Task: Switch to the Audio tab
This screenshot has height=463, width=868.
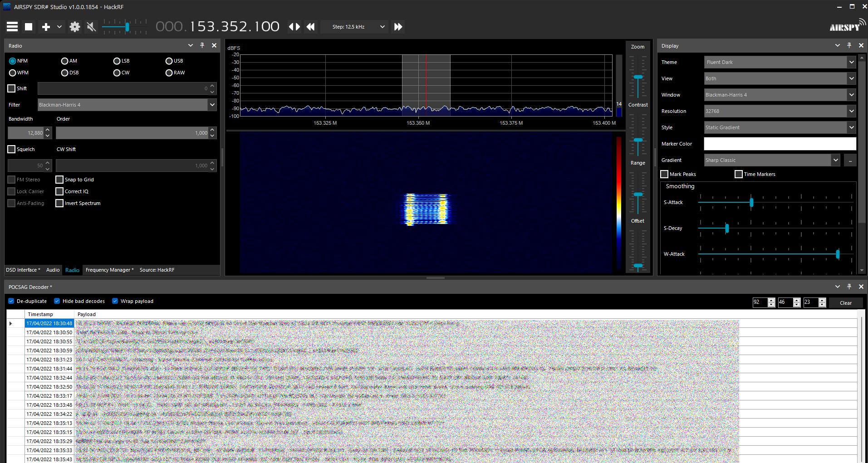Action: (x=53, y=270)
